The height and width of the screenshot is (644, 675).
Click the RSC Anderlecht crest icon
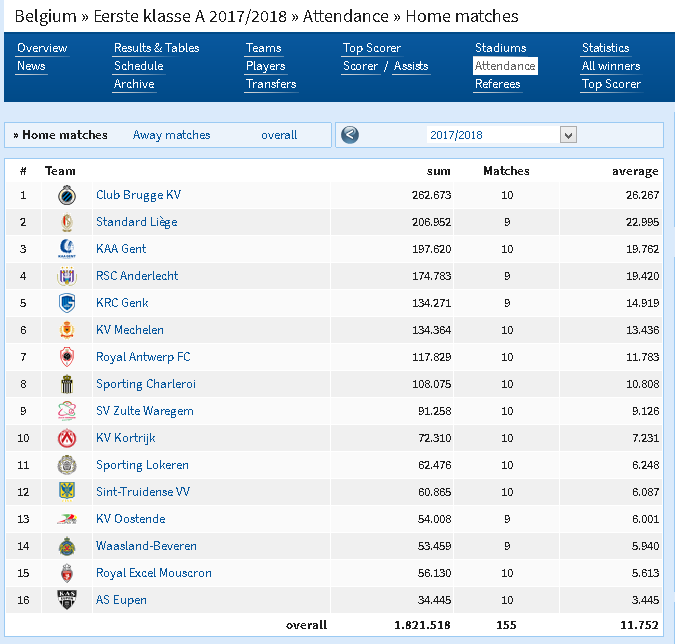[x=67, y=276]
